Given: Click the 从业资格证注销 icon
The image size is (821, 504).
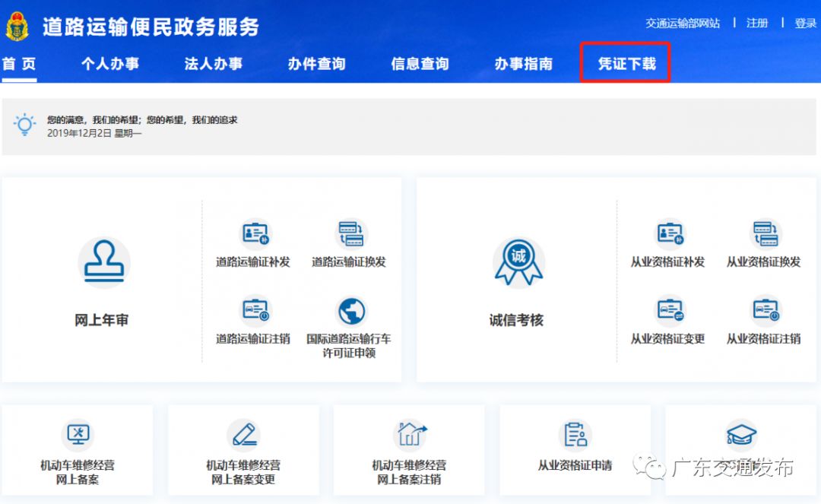Looking at the screenshot, I should pyautogui.click(x=765, y=310).
